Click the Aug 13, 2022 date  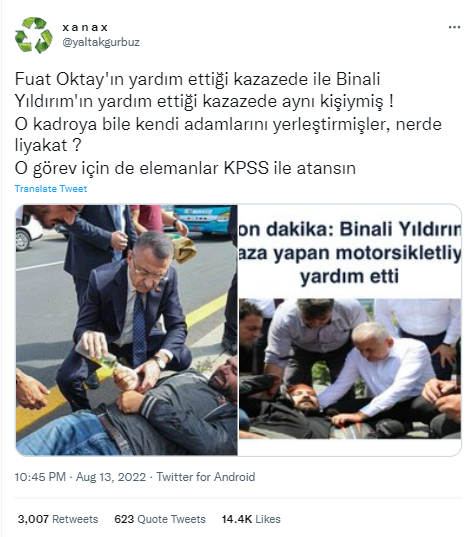point(111,477)
